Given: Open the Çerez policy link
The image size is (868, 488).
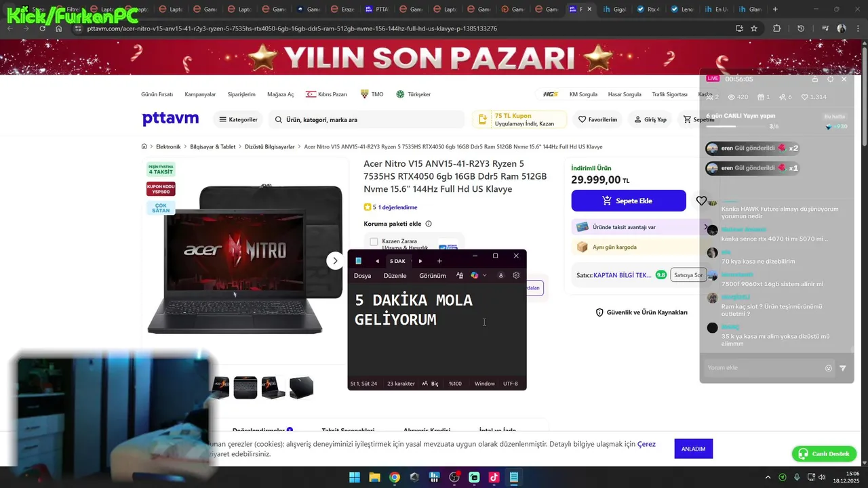Looking at the screenshot, I should [x=646, y=444].
